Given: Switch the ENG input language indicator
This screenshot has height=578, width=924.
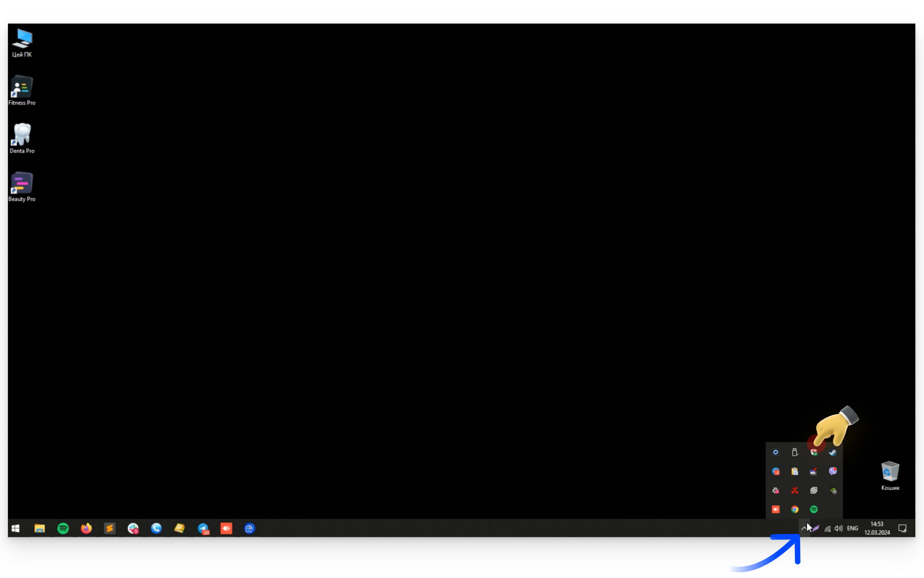Looking at the screenshot, I should 853,528.
